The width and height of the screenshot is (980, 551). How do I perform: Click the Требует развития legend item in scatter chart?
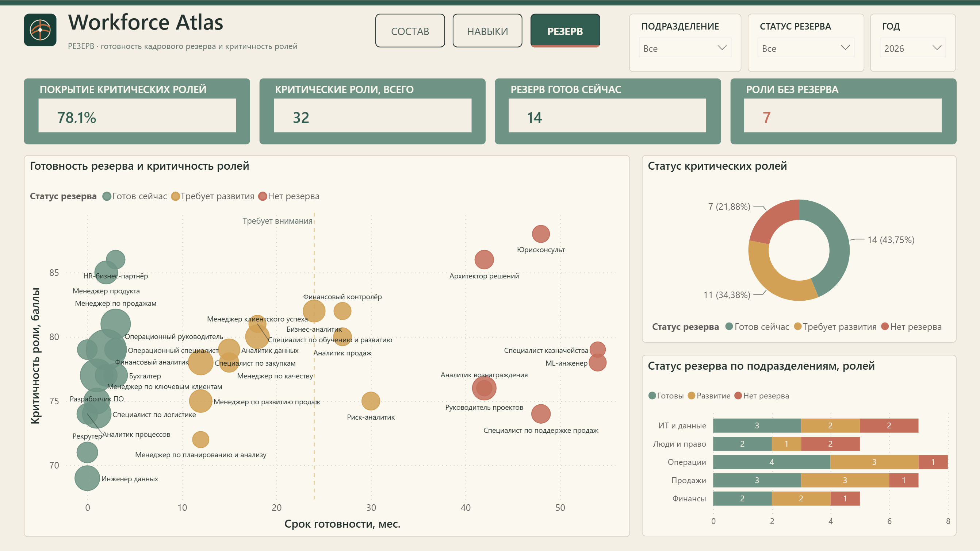213,196
